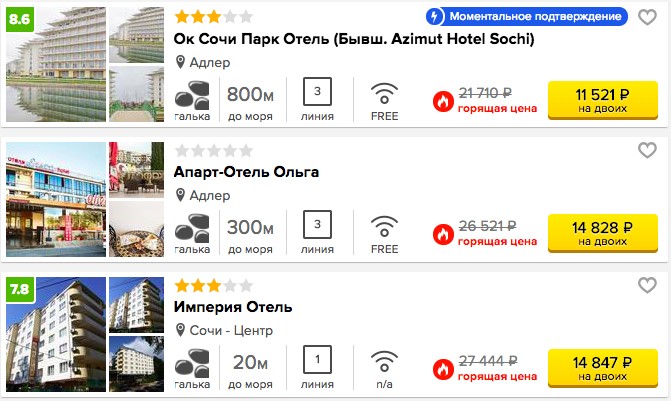The height and width of the screenshot is (401, 671).
Task: Click Wi-Fi n/a icon for Империя Отель
Action: click(384, 362)
